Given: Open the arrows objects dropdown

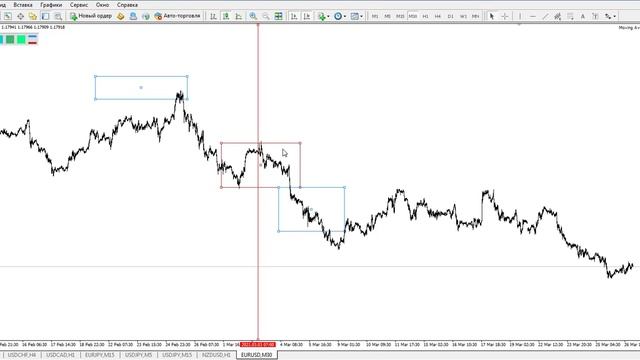Looking at the screenshot, I should (x=611, y=16).
